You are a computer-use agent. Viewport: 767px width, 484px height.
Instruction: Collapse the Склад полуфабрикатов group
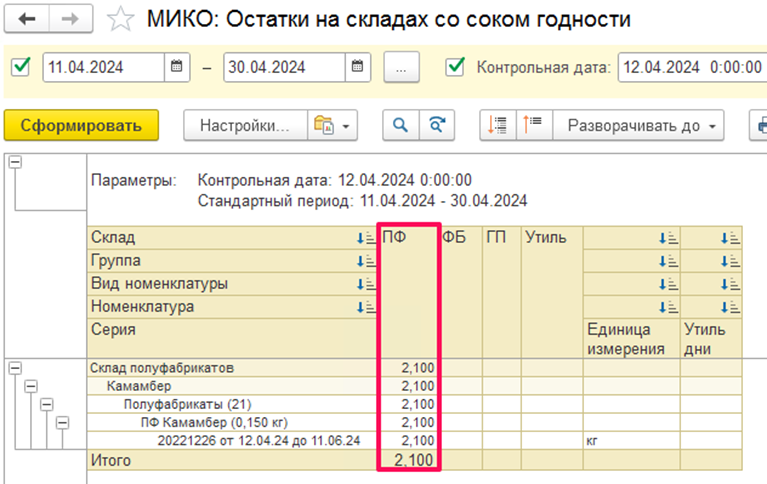tap(16, 368)
